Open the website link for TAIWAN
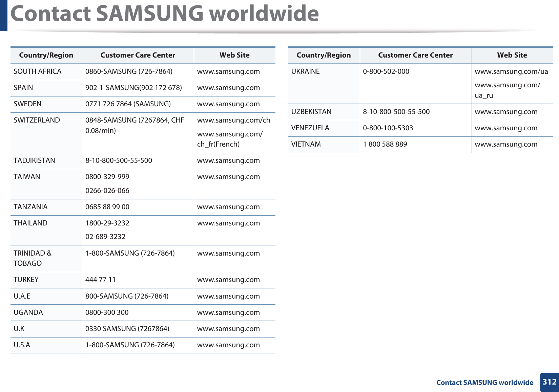The width and height of the screenshot is (559, 392). pyautogui.click(x=228, y=177)
